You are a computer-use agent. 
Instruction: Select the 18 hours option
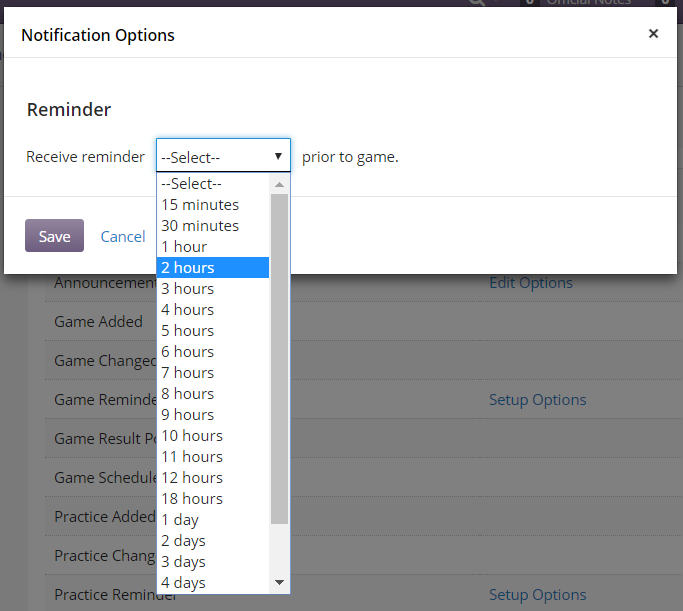(213, 499)
